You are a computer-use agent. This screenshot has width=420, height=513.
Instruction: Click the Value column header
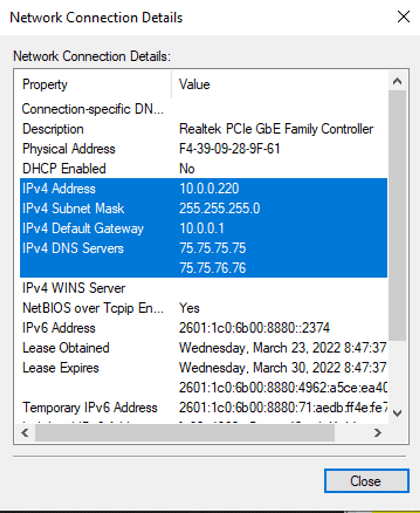point(194,85)
